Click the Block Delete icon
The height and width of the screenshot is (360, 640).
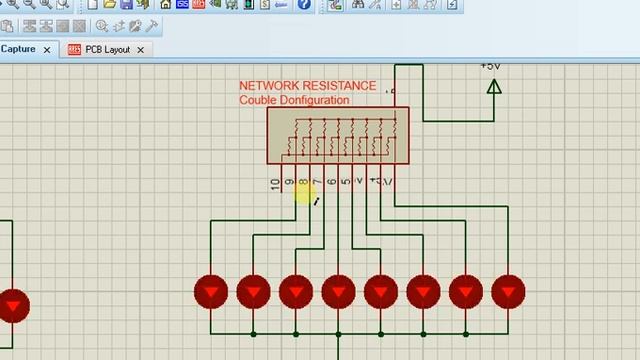pos(79,26)
